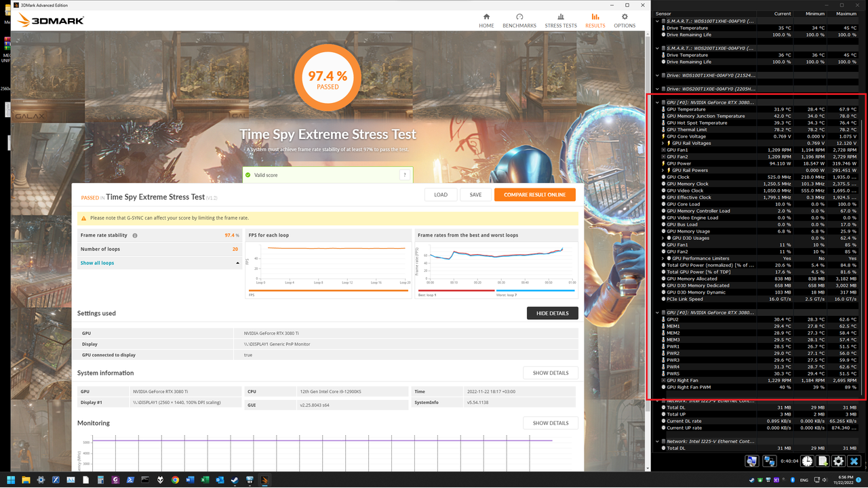Click HWiNFO logging start document icon
Viewport: 868px width, 488px height.
coord(823,461)
